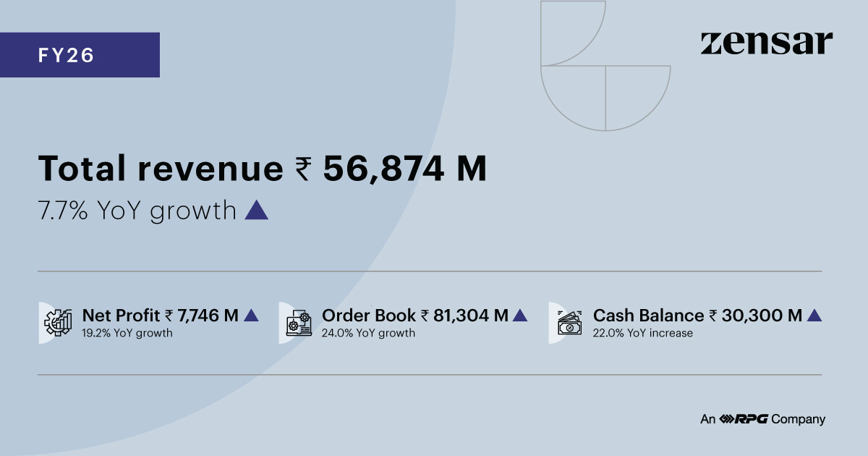Select the FY26 badge

coord(80,55)
